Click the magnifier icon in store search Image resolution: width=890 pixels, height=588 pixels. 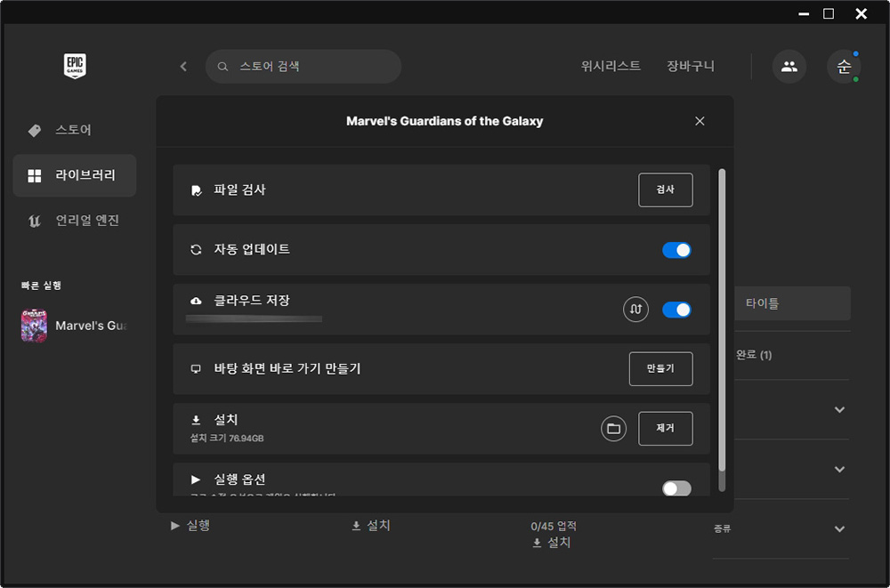click(223, 67)
